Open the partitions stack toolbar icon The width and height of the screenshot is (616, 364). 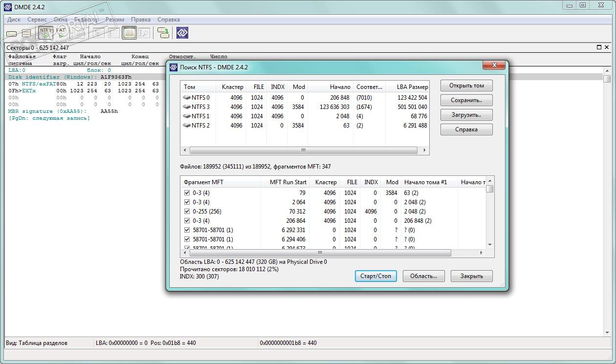tap(26, 33)
